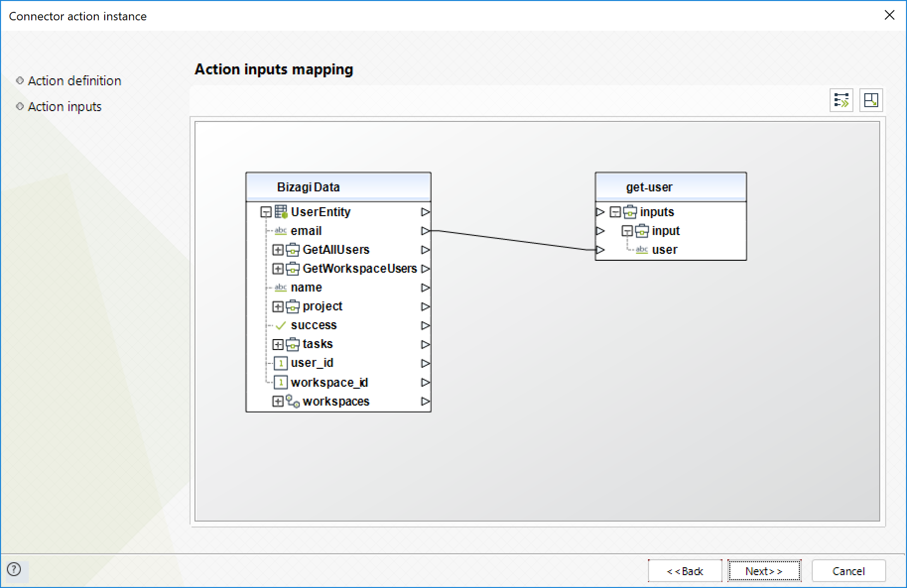Click the abc icon beside user
907x588 pixels.
[642, 249]
